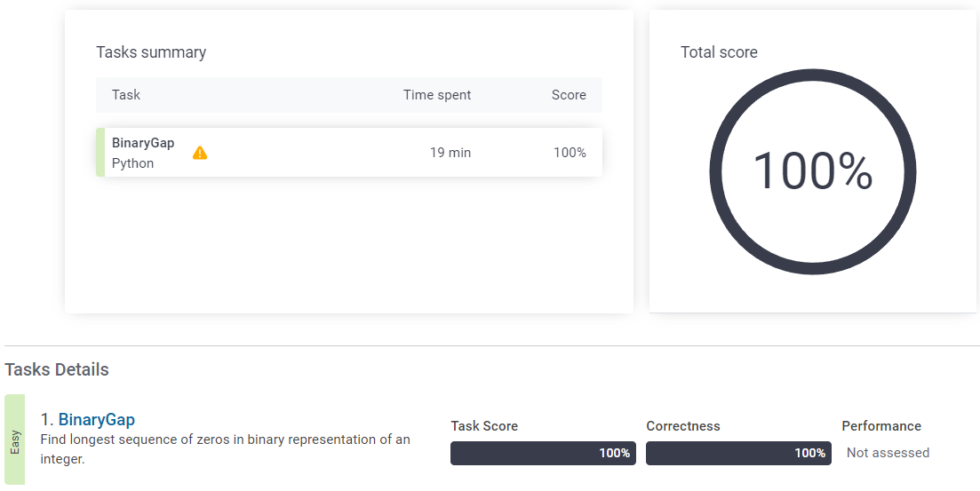Click the Python language label under BinaryGap
Viewport: 980px width, 491px height.
132,163
